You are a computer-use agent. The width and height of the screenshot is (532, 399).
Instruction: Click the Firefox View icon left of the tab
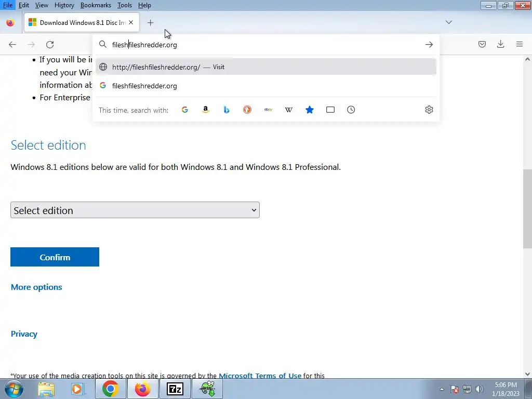click(10, 23)
